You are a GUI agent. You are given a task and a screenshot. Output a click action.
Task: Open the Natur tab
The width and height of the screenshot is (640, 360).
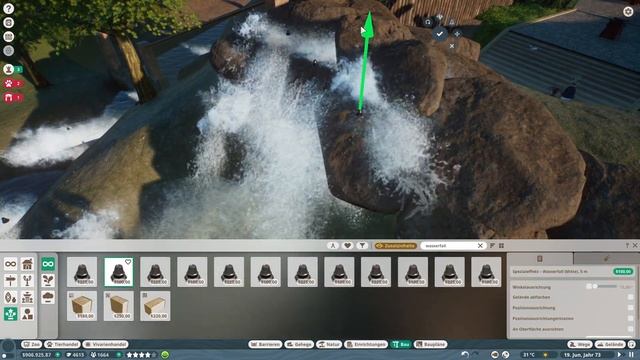coord(329,344)
